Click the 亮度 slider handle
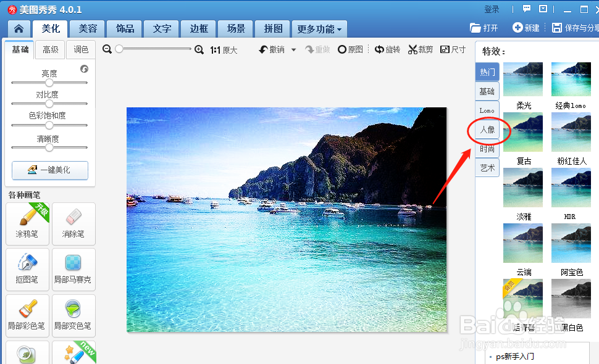The image size is (599, 364). 49,83
